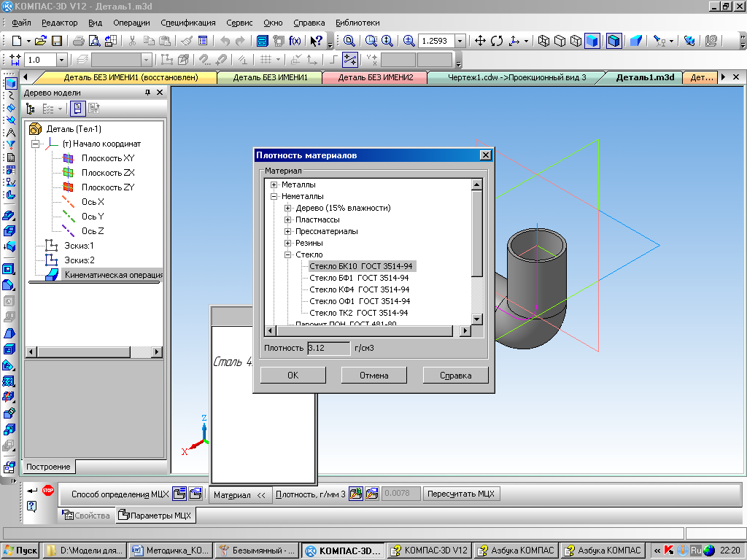
Task: Click the Cut scissors icon
Action: pyautogui.click(x=133, y=41)
